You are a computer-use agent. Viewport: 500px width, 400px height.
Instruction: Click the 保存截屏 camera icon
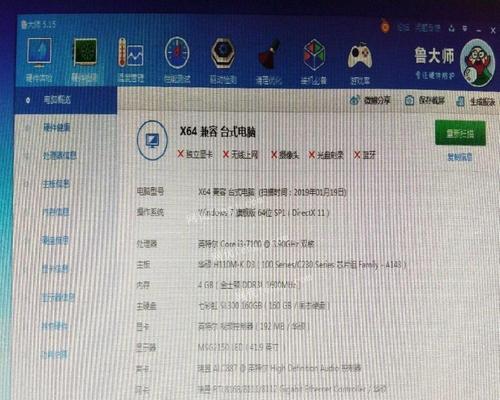(409, 100)
